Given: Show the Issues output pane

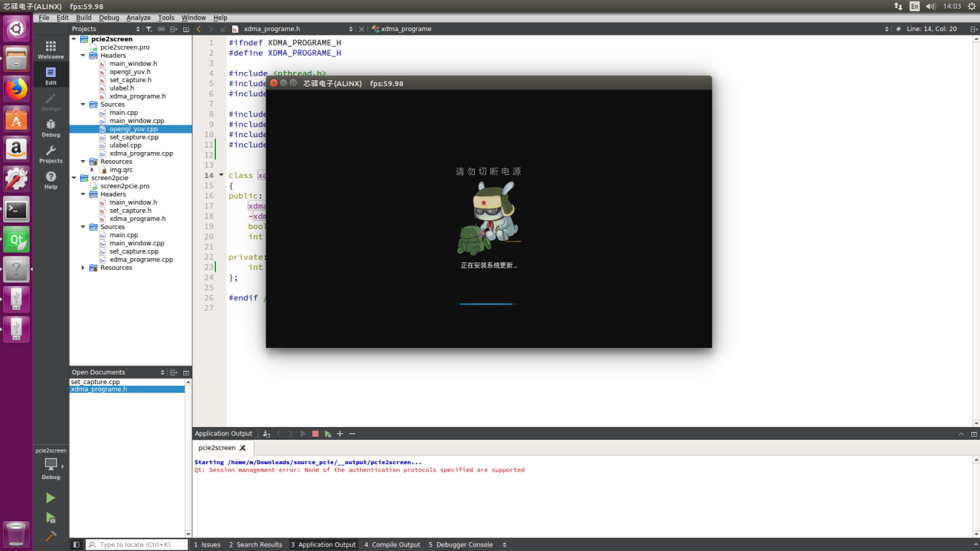Looking at the screenshot, I should pyautogui.click(x=207, y=545).
